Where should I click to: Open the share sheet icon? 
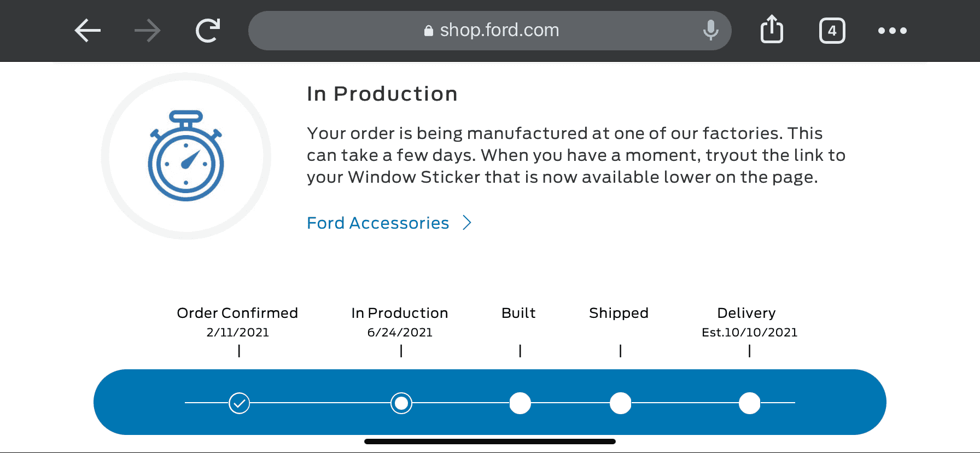coord(772,29)
